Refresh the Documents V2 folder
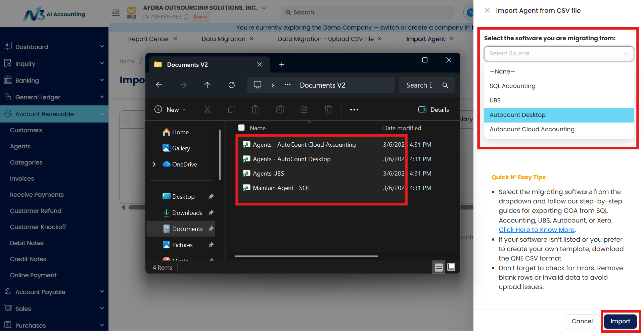 pos(232,85)
